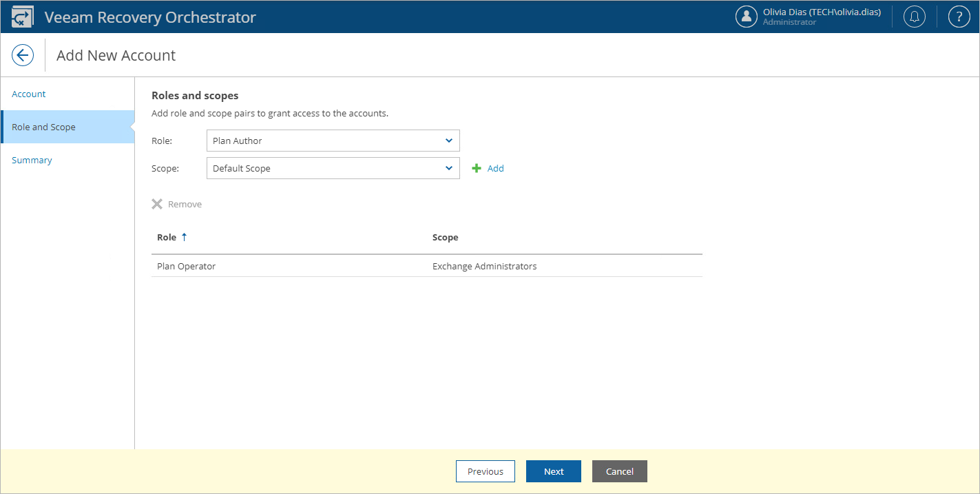Open the Scope dropdown showing Default Scope
Screen dimensions: 980x494
point(333,167)
